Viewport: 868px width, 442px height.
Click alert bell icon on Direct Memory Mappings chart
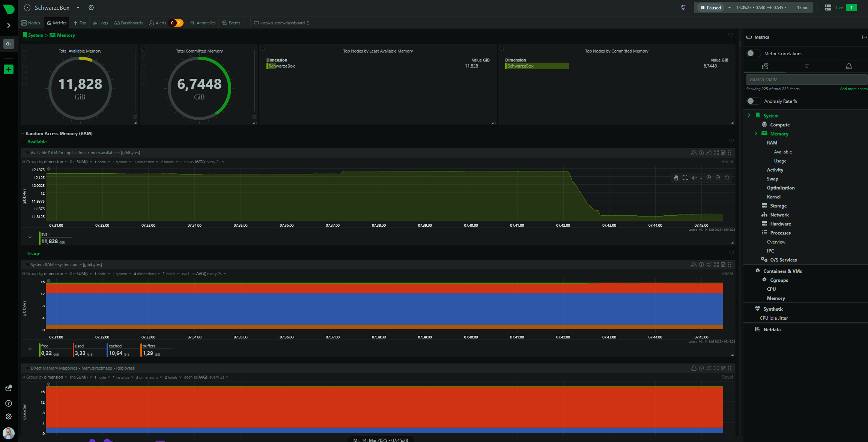click(x=693, y=368)
